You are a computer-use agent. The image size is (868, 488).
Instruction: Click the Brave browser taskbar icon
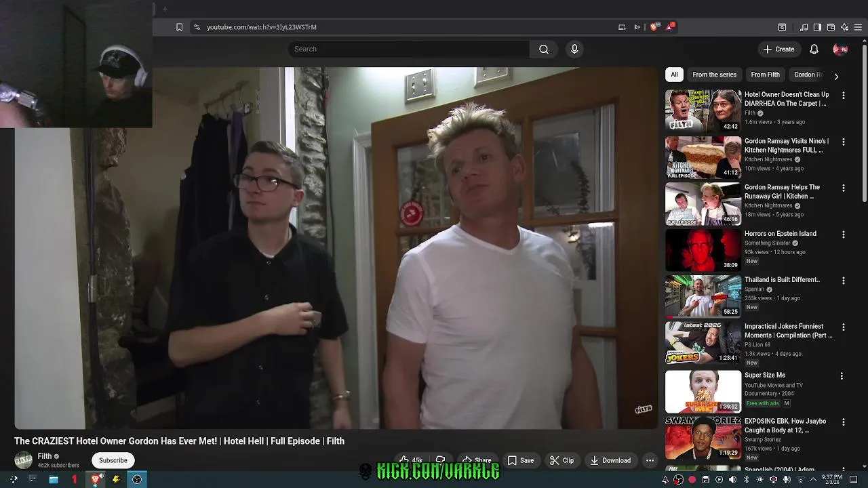[x=96, y=479]
